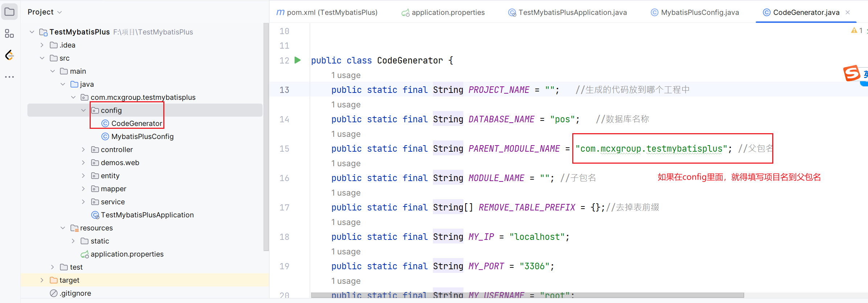Click the CodeGenerator class name in code
The width and height of the screenshot is (868, 303).
click(410, 61)
